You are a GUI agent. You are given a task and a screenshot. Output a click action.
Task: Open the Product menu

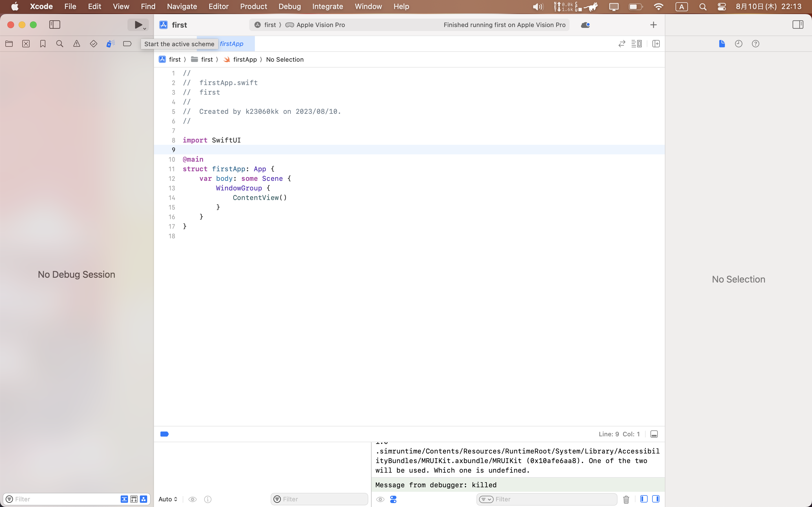[253, 6]
